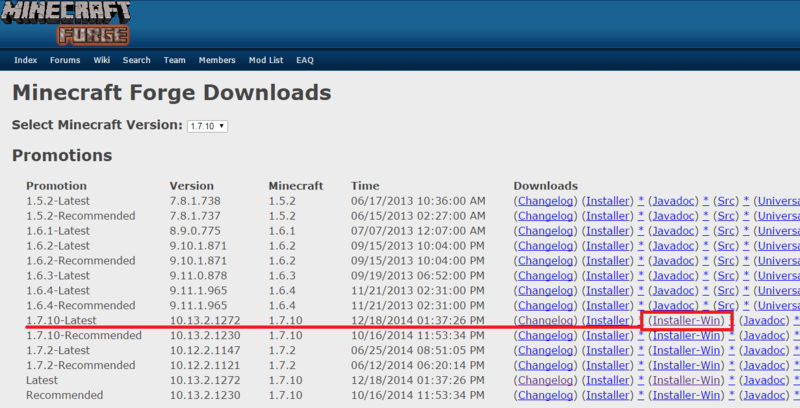800x408 pixels.
Task: Open the Team page
Action: (x=174, y=60)
